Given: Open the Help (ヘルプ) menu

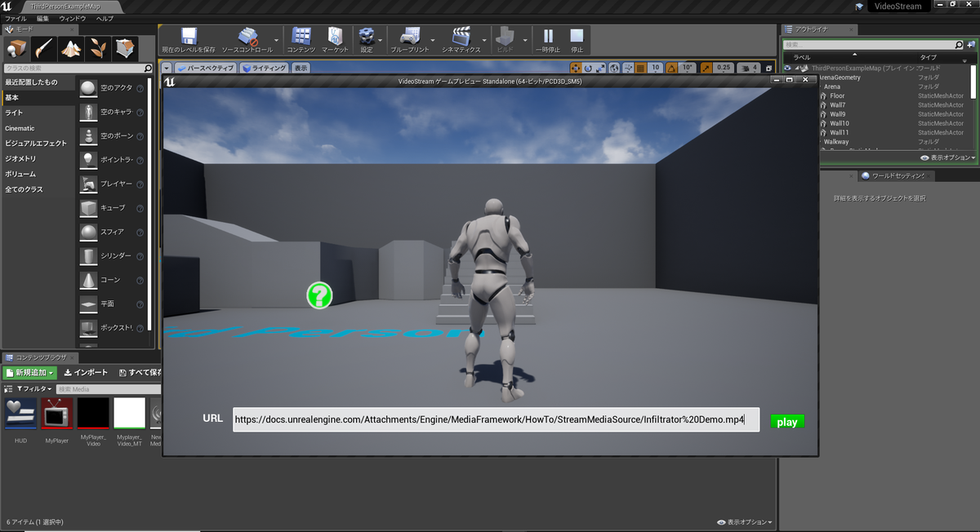Looking at the screenshot, I should click(x=105, y=17).
